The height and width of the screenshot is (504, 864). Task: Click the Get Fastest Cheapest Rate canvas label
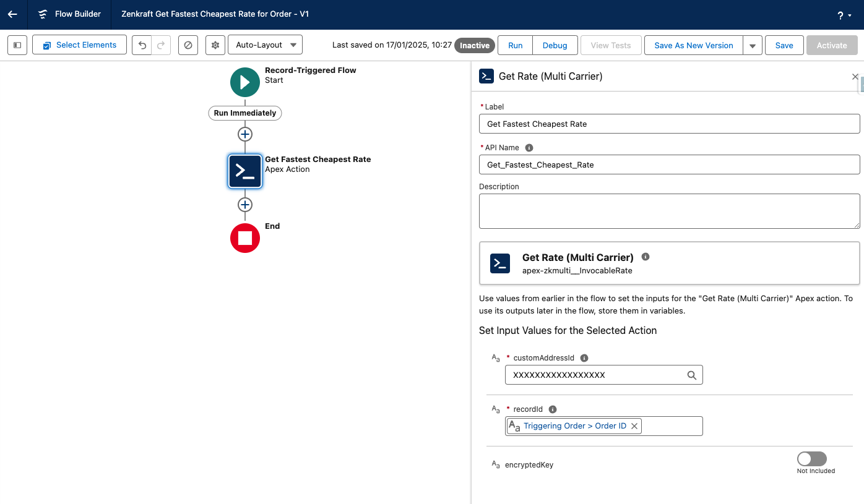[318, 159]
